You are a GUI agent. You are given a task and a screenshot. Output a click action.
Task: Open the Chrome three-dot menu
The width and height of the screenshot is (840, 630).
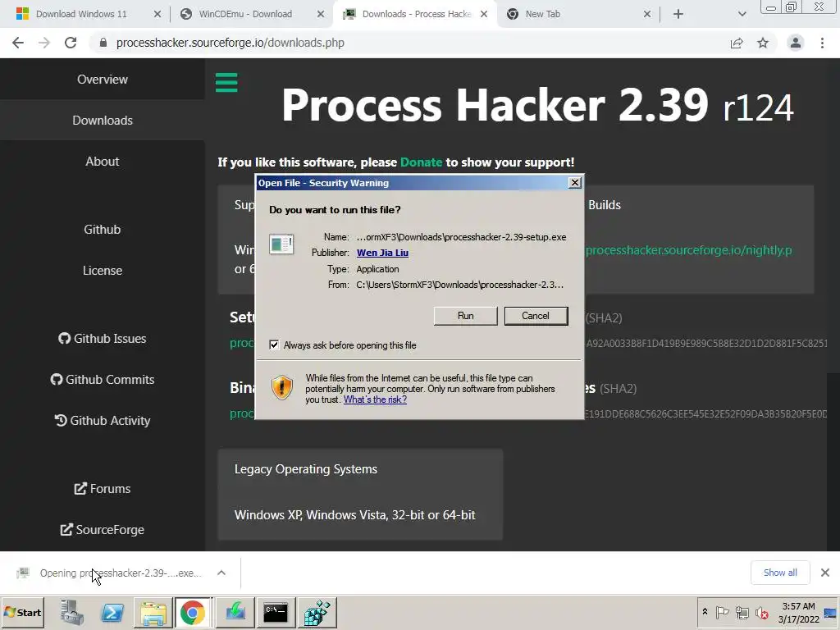(x=822, y=43)
